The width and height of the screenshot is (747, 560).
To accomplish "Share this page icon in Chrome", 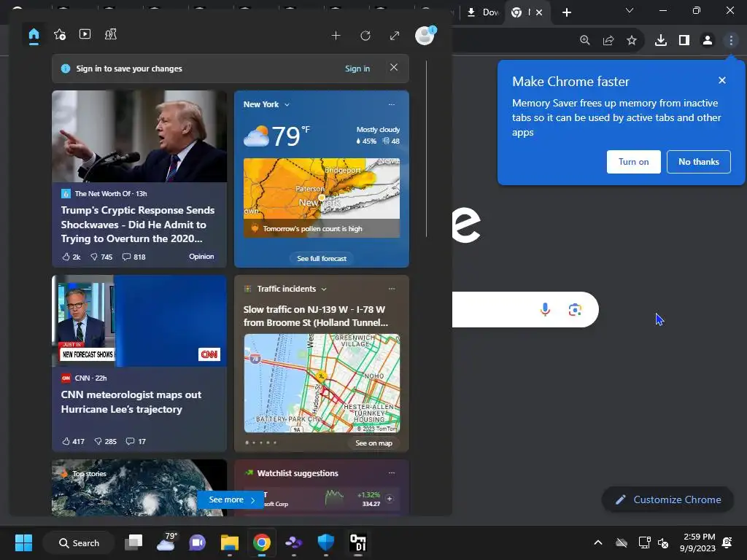I will pos(608,41).
